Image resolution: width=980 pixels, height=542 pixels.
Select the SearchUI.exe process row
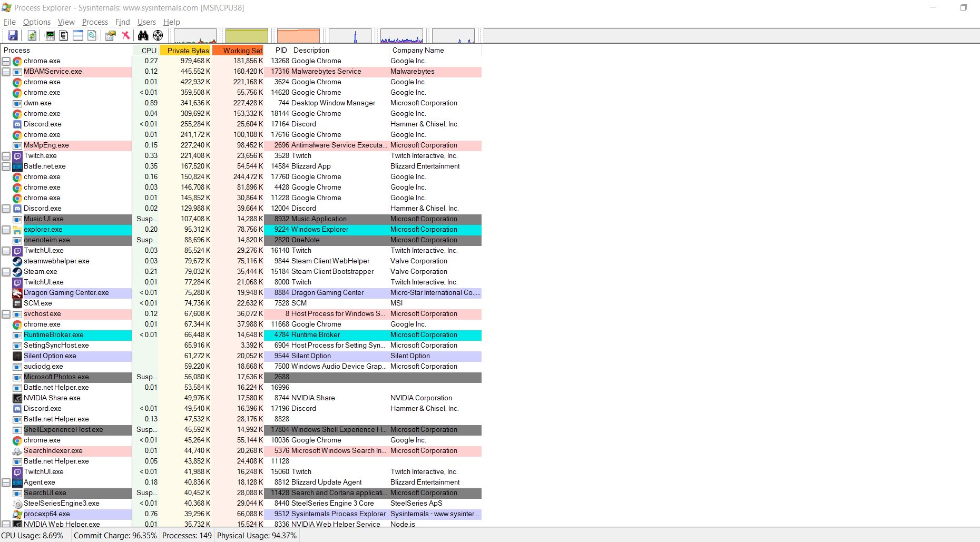pyautogui.click(x=241, y=493)
